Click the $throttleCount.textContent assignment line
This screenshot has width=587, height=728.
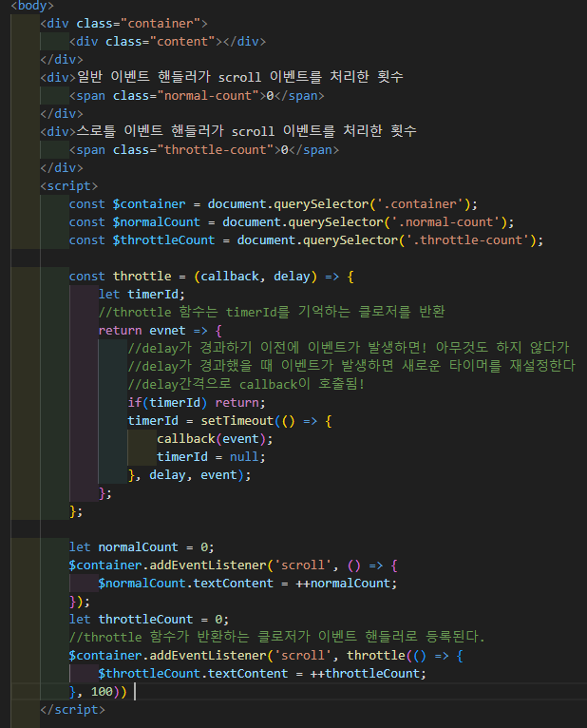(x=262, y=674)
